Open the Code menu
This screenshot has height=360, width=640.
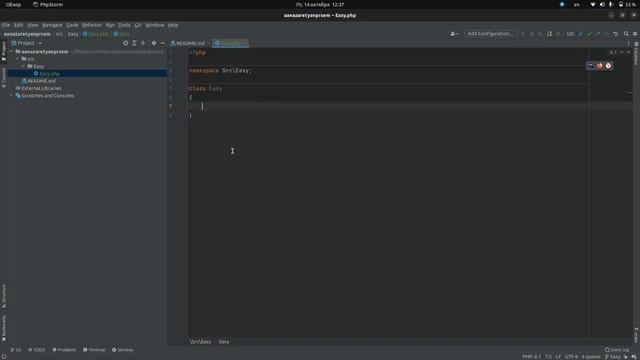pyautogui.click(x=72, y=25)
